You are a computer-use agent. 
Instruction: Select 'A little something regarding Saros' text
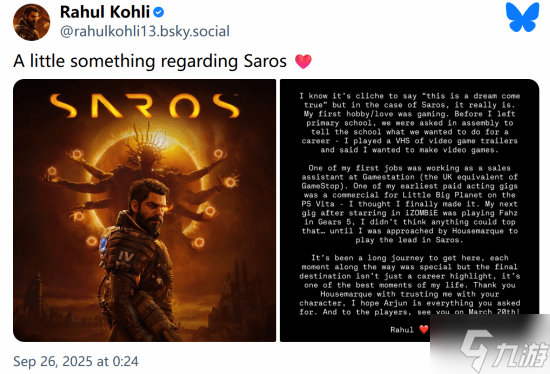click(150, 61)
